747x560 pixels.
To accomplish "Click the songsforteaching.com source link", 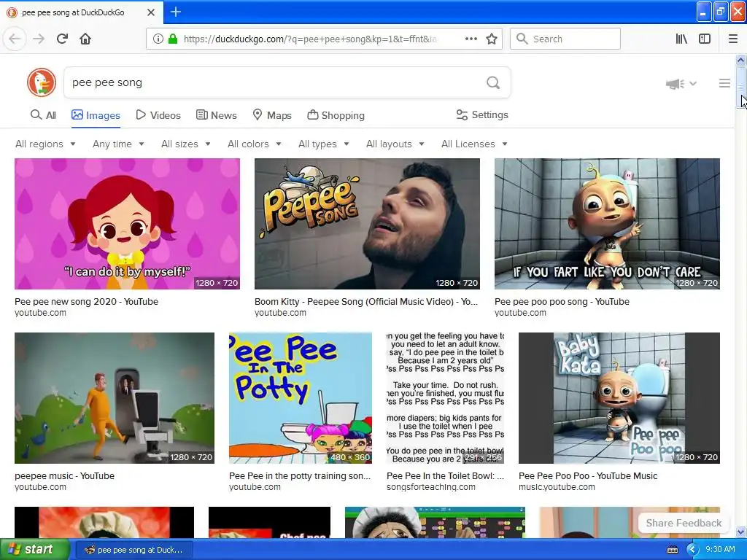I will coord(430,486).
